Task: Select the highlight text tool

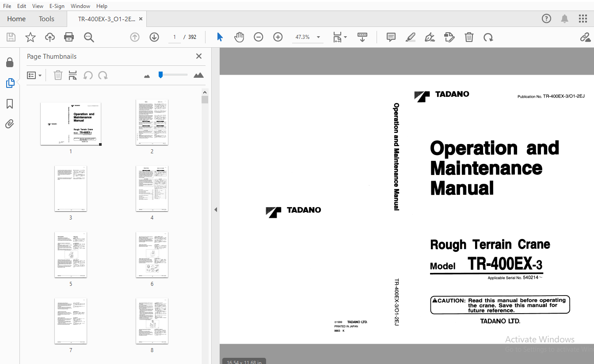Action: pos(411,37)
